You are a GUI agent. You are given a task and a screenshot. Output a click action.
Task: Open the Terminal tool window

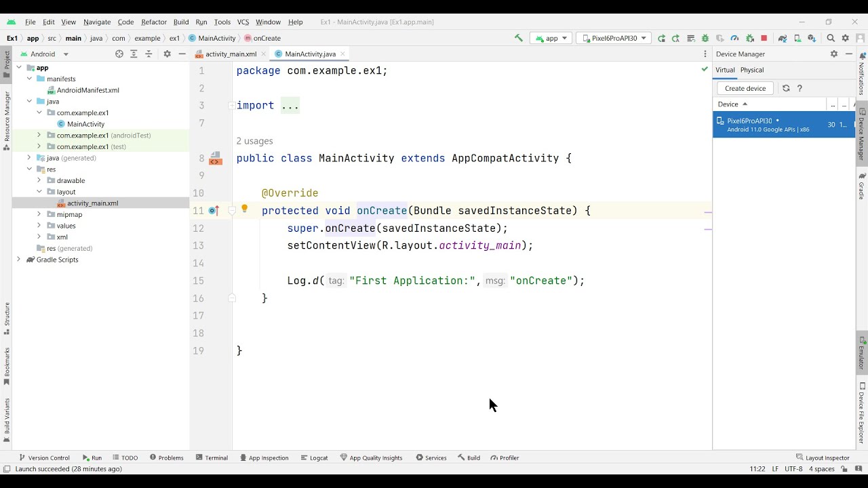pos(212,457)
